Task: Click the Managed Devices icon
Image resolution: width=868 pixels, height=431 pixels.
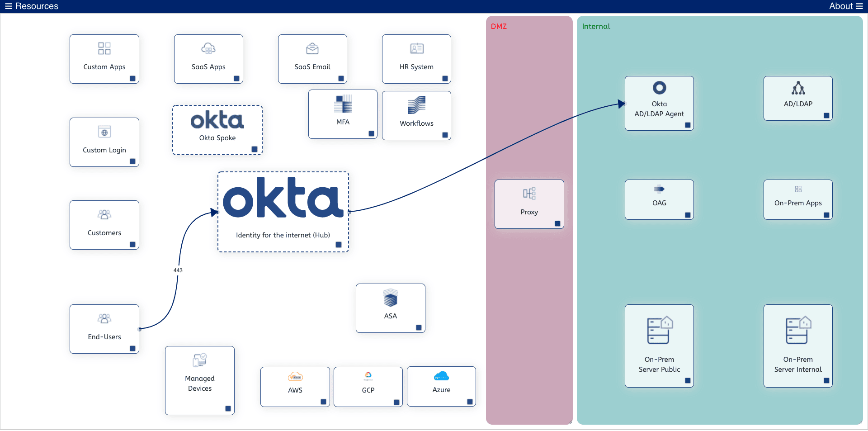Action: click(x=200, y=360)
